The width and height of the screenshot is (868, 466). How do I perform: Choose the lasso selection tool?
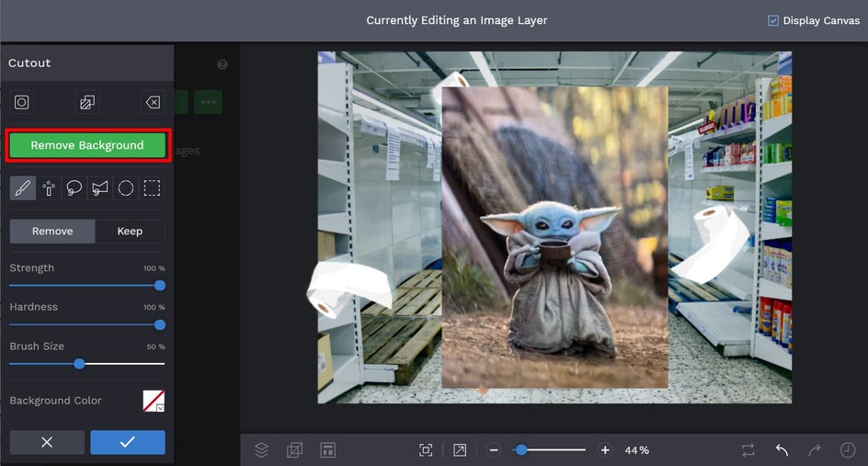(74, 188)
